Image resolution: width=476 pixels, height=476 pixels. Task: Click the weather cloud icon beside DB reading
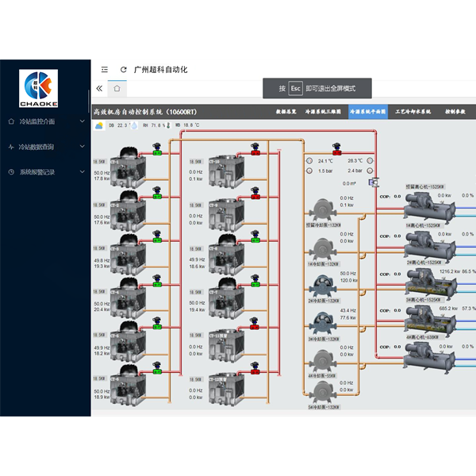click(x=99, y=125)
